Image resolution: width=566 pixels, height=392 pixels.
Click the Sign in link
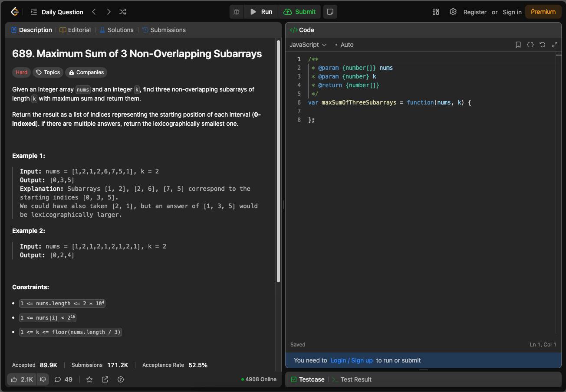[512, 12]
